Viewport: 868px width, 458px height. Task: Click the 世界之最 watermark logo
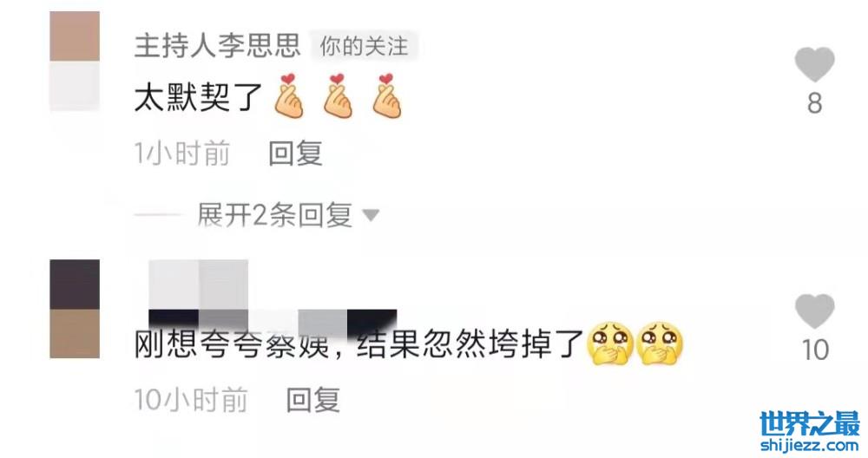click(809, 431)
